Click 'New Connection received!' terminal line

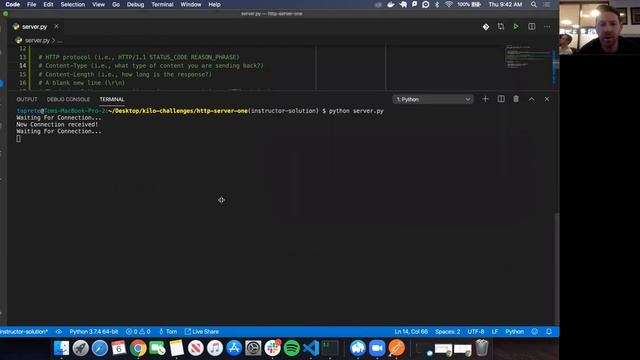(57, 124)
